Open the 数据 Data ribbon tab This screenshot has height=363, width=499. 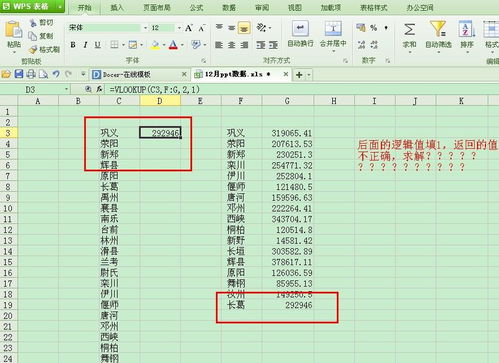coord(229,7)
